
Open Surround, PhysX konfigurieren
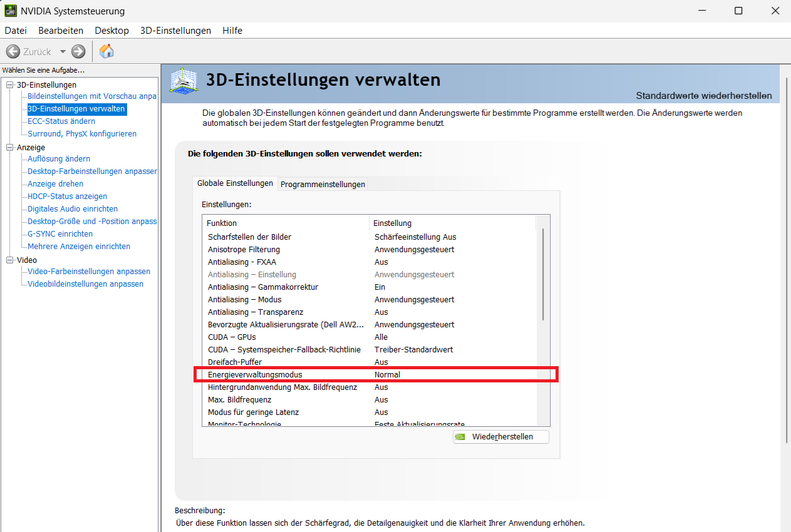coord(82,134)
